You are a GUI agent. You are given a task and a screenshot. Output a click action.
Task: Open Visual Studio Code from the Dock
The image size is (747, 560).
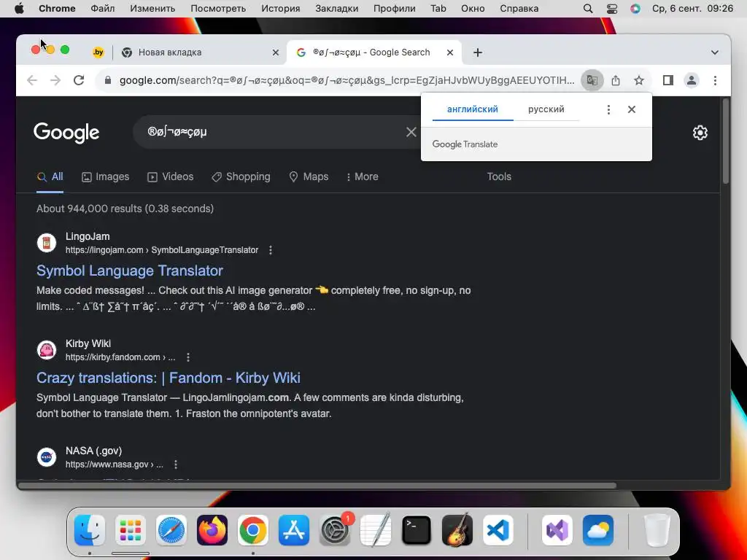(498, 530)
